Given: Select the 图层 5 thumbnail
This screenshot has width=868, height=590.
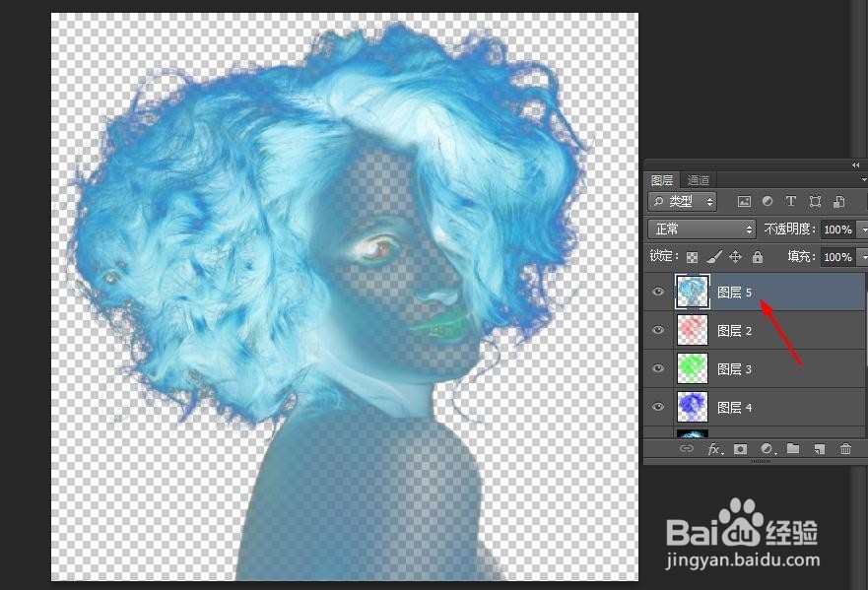Looking at the screenshot, I should coord(692,292).
